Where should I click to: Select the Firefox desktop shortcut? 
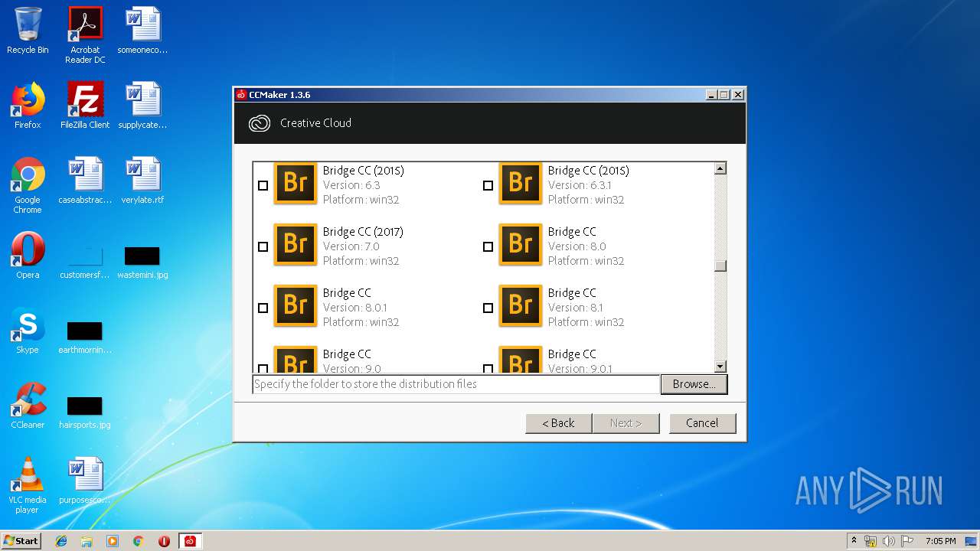point(28,106)
